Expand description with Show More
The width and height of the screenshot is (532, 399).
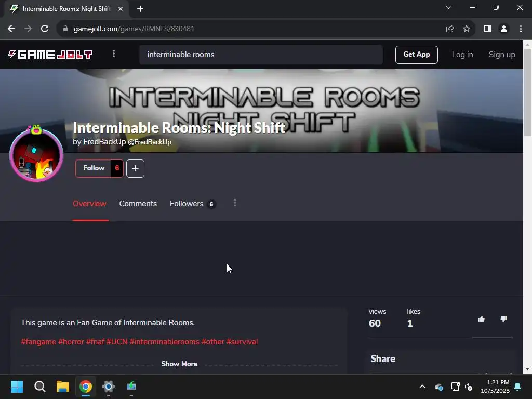pos(179,364)
